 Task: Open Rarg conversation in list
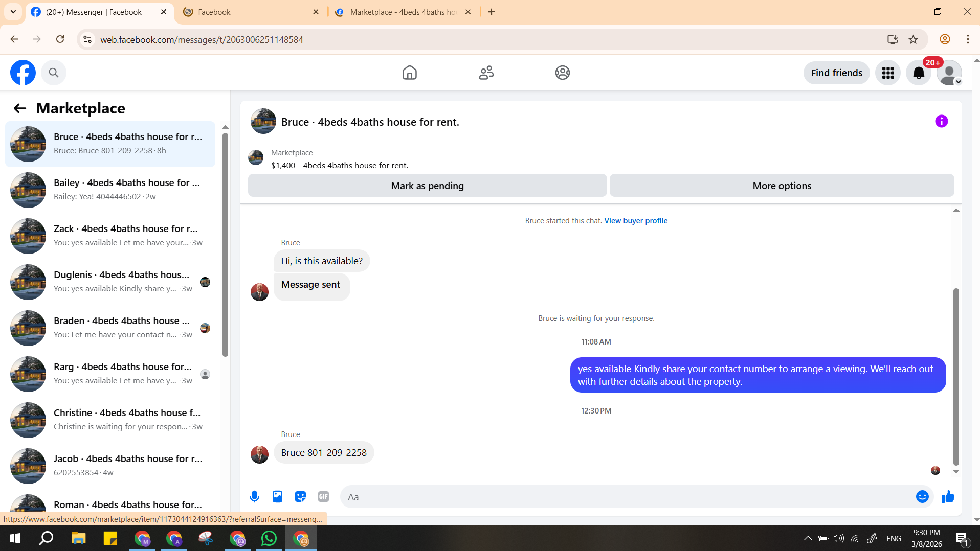coord(110,374)
